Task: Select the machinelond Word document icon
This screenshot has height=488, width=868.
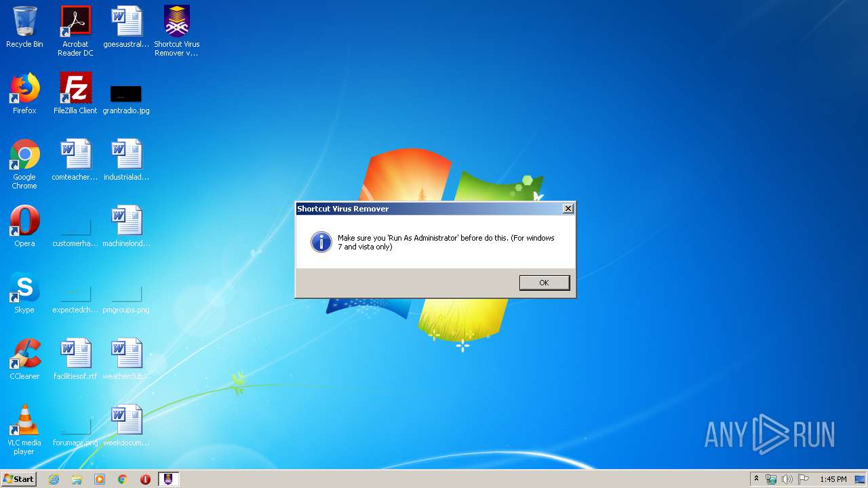Action: pos(126,226)
